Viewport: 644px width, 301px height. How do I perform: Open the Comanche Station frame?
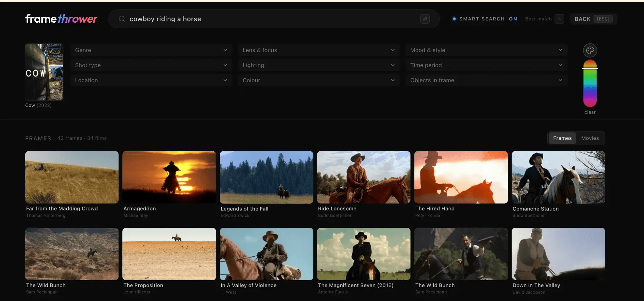tap(558, 177)
